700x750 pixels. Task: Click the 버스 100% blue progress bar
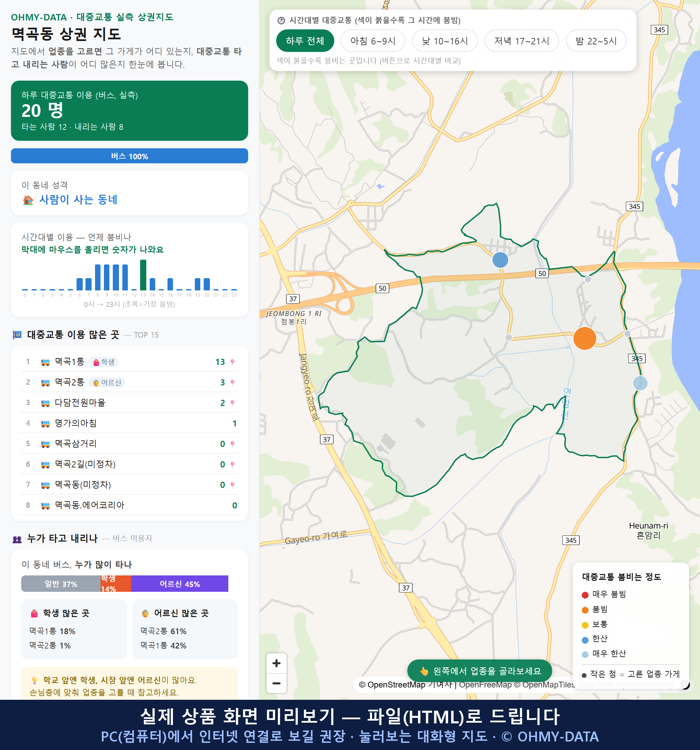point(130,156)
